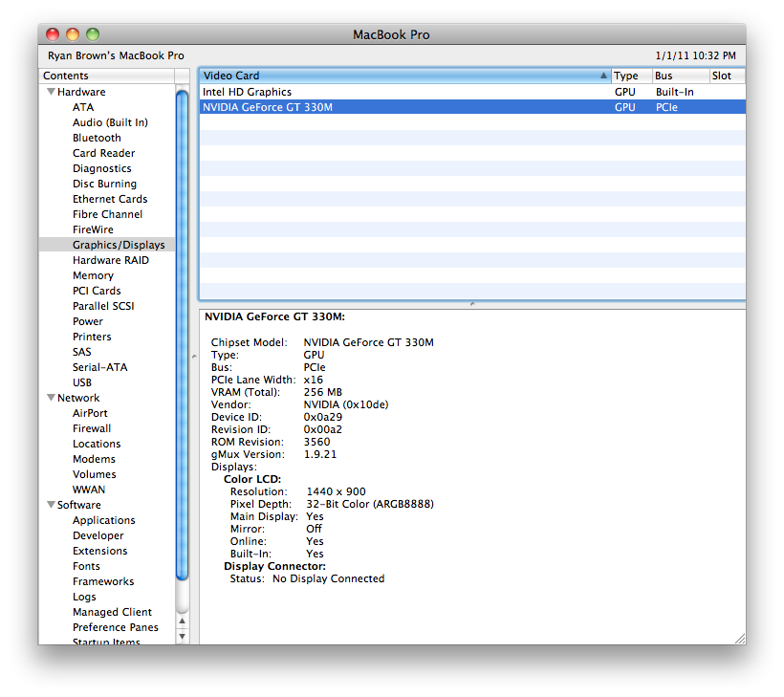The width and height of the screenshot is (784, 697).
Task: Show USB device information
Action: pos(82,383)
